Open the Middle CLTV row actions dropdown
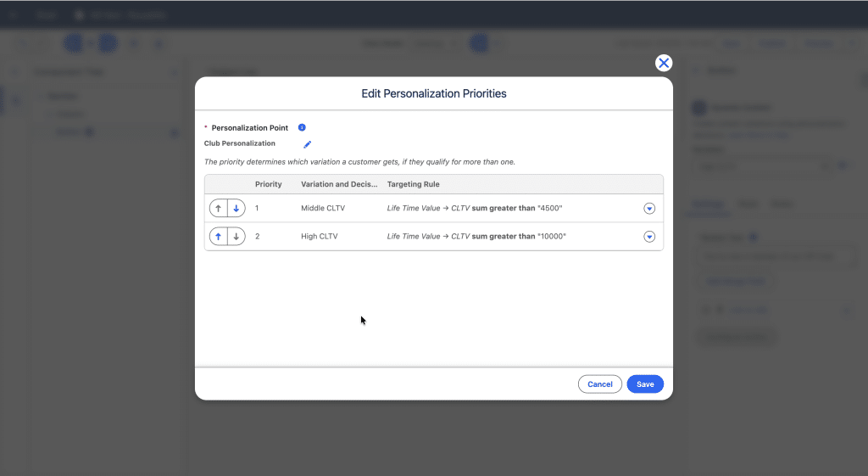The height and width of the screenshot is (476, 868). [649, 209]
